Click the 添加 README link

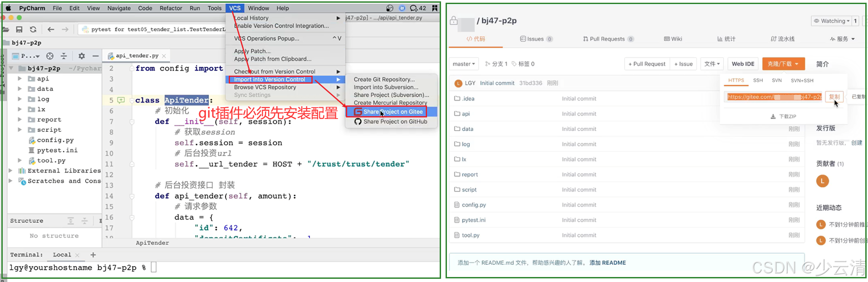click(x=608, y=263)
